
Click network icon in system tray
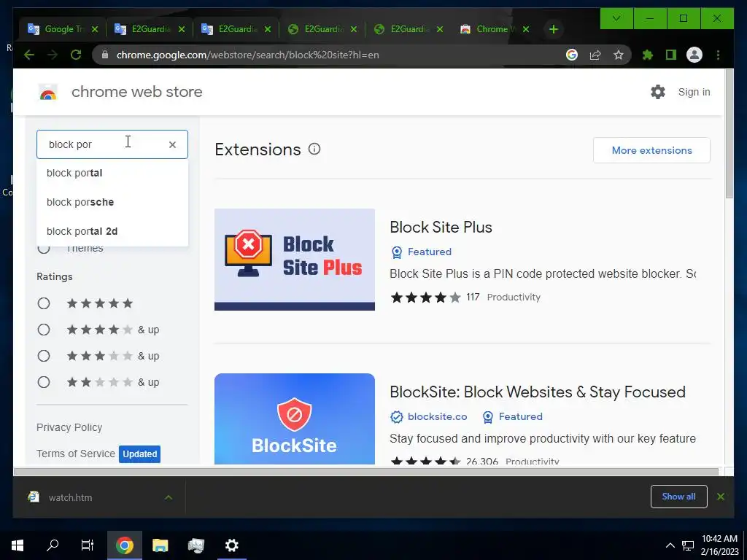click(x=687, y=545)
